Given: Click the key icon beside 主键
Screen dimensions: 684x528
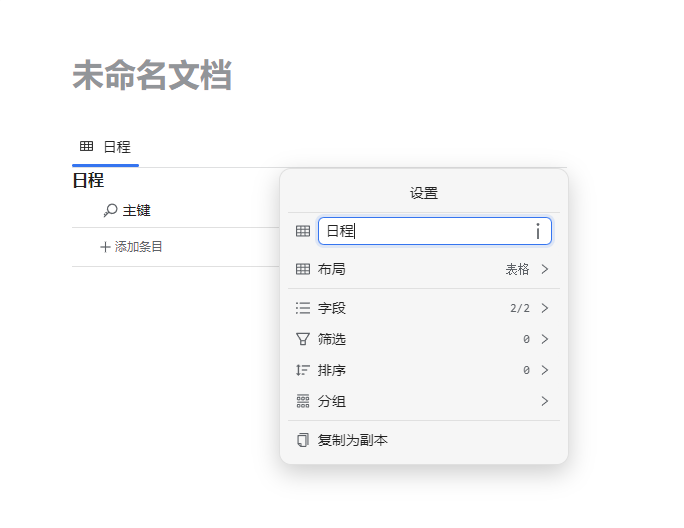Looking at the screenshot, I should pos(110,211).
